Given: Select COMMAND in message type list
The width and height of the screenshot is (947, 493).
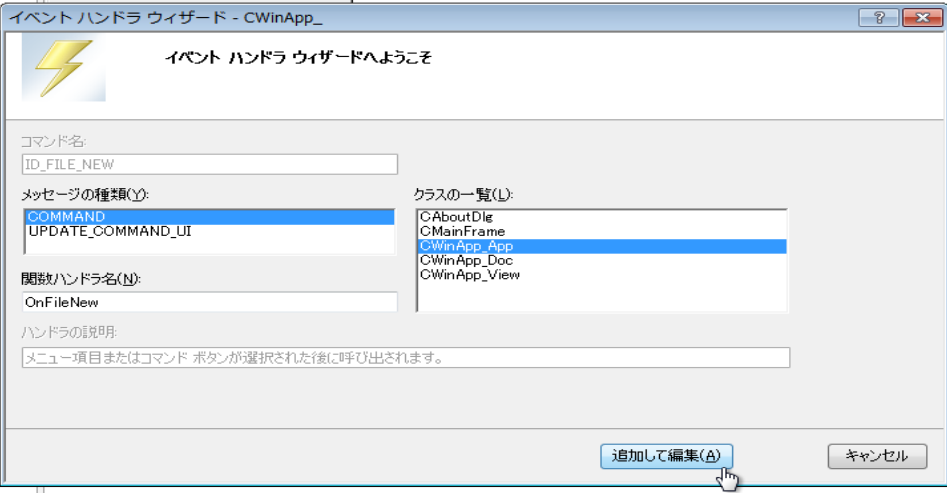Looking at the screenshot, I should 210,217.
